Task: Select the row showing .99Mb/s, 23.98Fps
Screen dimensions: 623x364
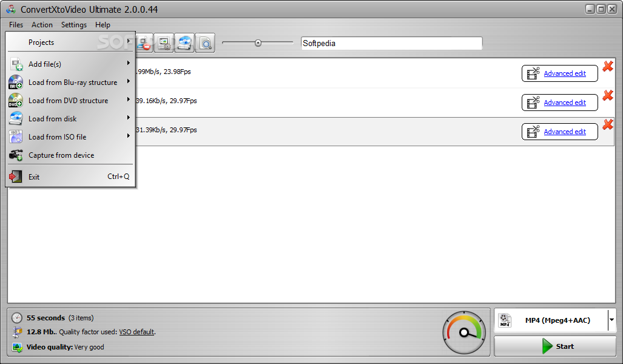Action: (311, 73)
